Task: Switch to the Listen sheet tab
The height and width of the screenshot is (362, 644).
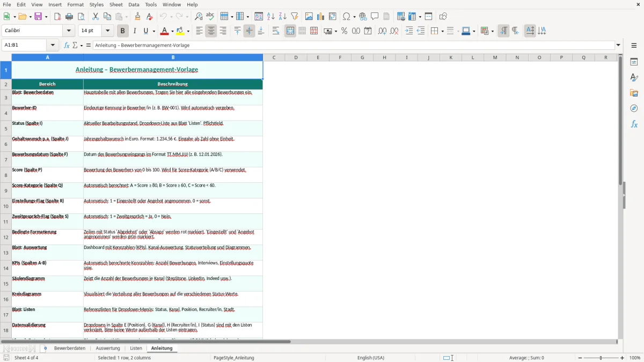Action: click(136, 348)
